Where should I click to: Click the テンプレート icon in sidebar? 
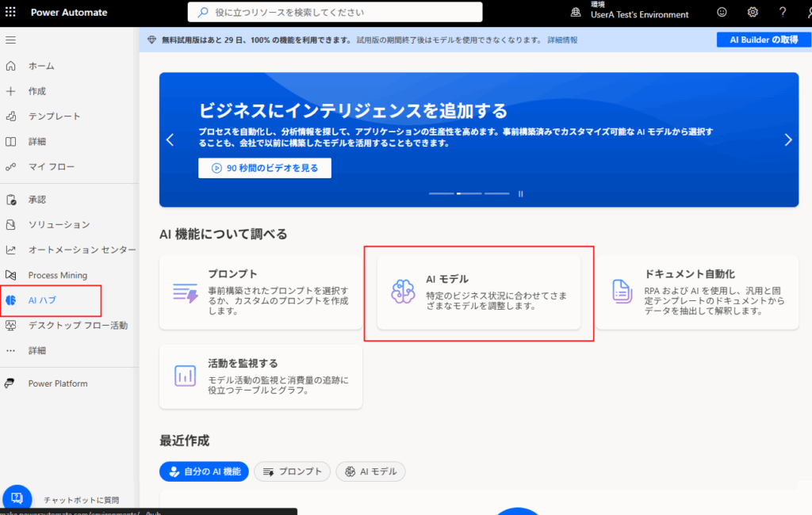[x=11, y=116]
